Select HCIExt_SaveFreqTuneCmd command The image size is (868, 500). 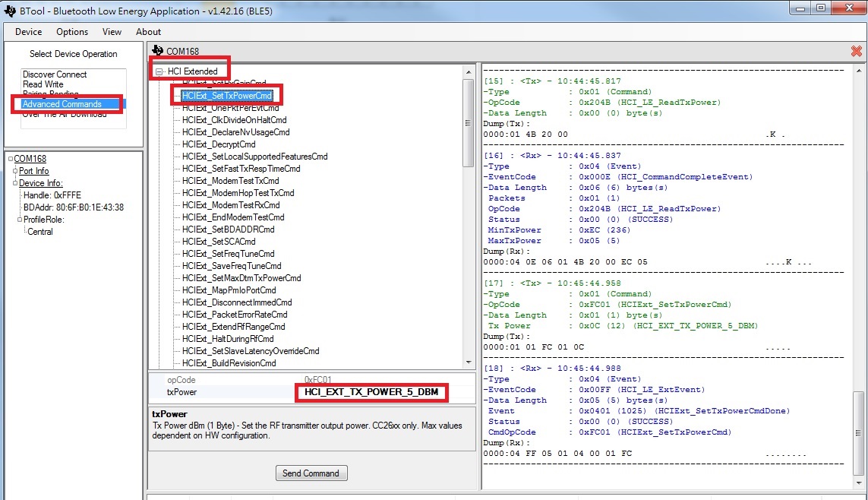click(x=232, y=266)
